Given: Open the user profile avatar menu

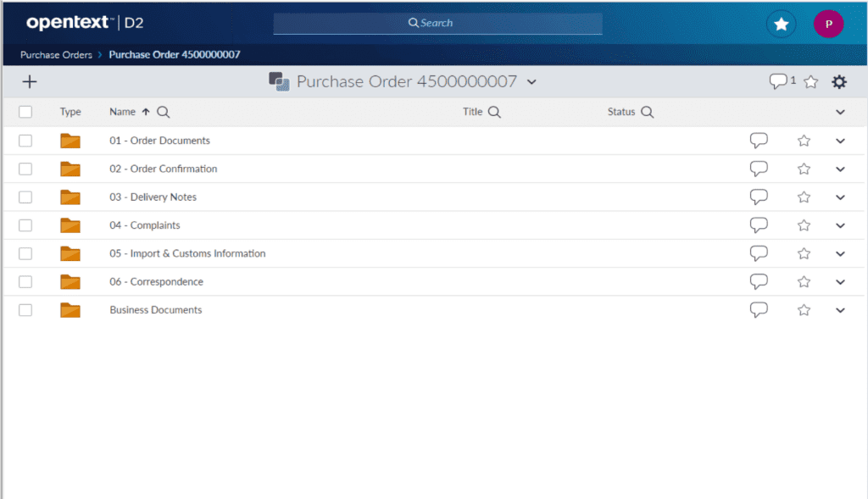Looking at the screenshot, I should 828,24.
